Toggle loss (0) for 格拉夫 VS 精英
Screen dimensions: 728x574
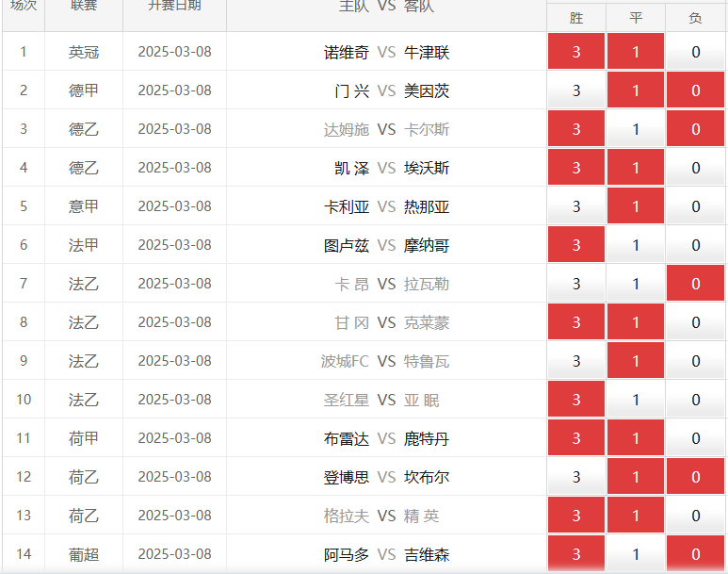[x=695, y=515]
